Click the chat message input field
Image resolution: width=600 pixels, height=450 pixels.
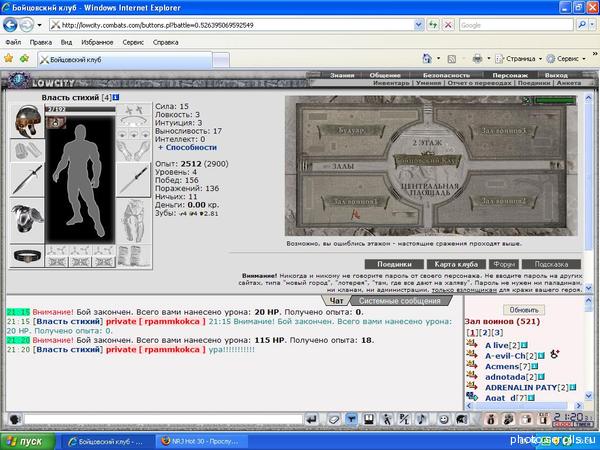pyautogui.click(x=163, y=420)
